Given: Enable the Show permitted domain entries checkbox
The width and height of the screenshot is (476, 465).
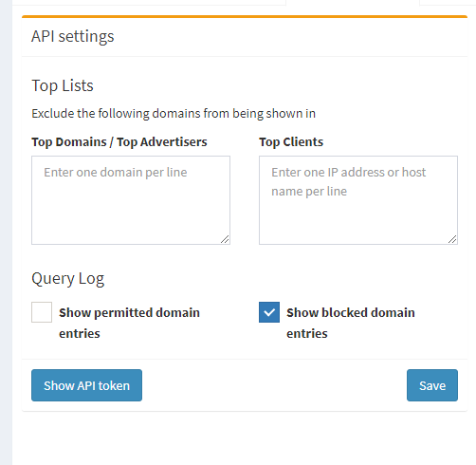Looking at the screenshot, I should 42,312.
